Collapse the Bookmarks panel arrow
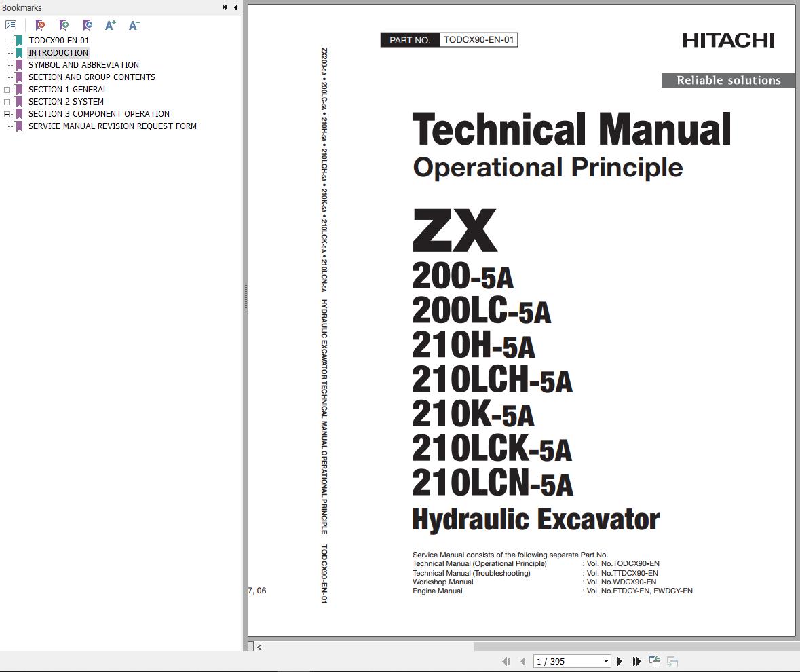Image resolution: width=800 pixels, height=672 pixels. click(x=235, y=7)
